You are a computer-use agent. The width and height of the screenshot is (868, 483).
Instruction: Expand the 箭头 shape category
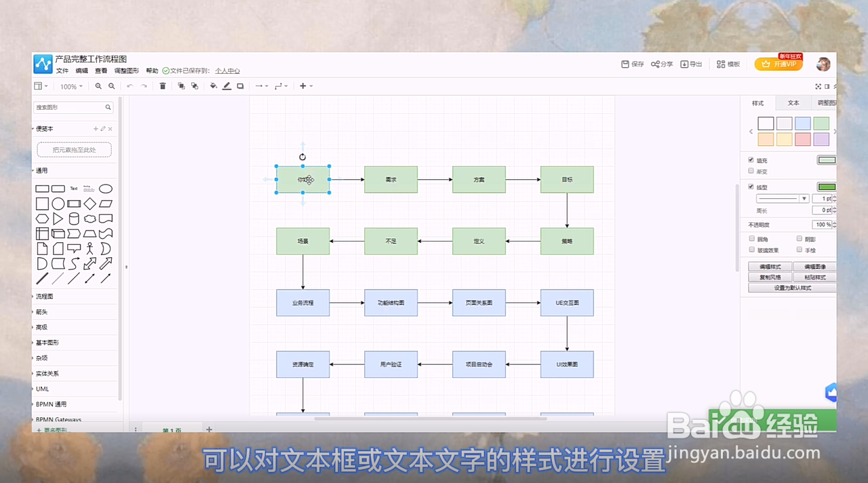[41, 312]
